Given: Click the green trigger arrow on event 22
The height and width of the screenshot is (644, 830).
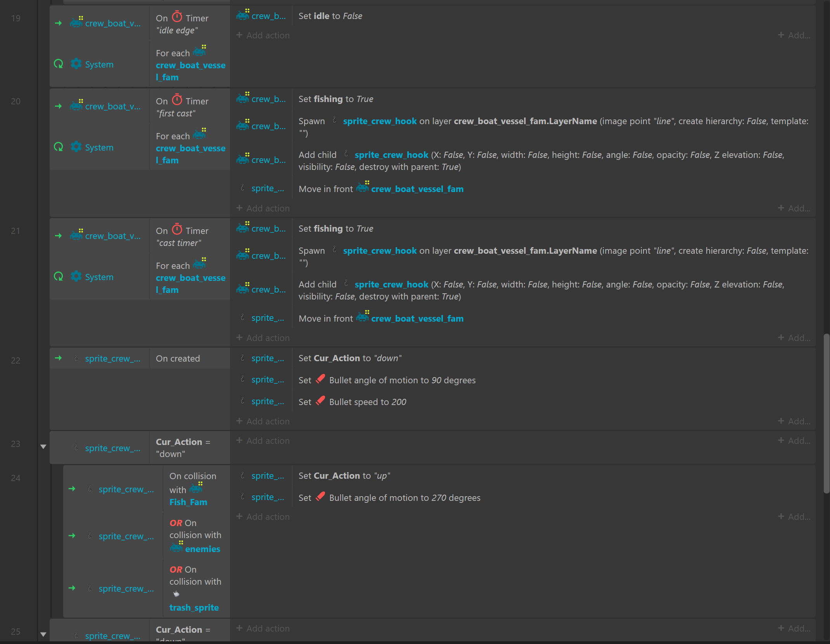Looking at the screenshot, I should coord(59,358).
